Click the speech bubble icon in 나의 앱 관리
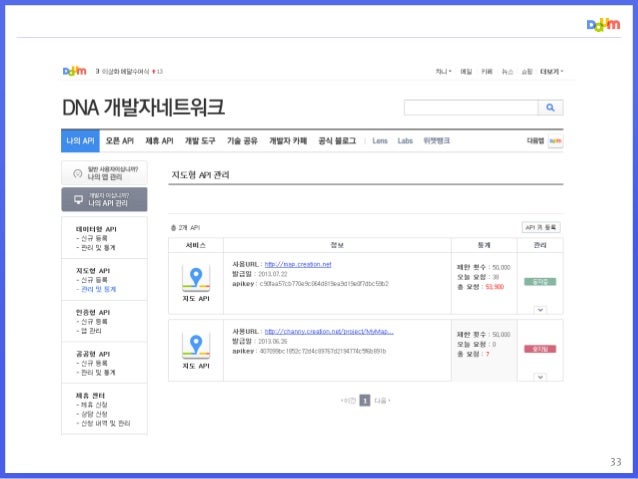The width and height of the screenshot is (638, 479). coord(77,173)
